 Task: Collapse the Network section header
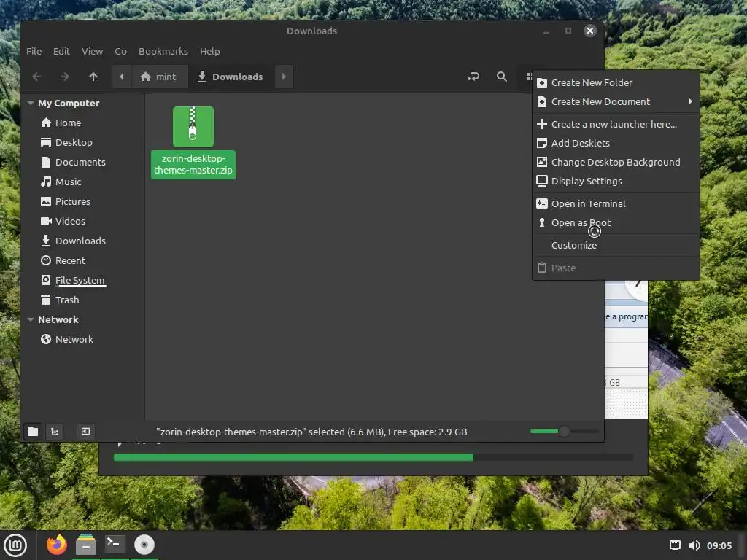[31, 320]
